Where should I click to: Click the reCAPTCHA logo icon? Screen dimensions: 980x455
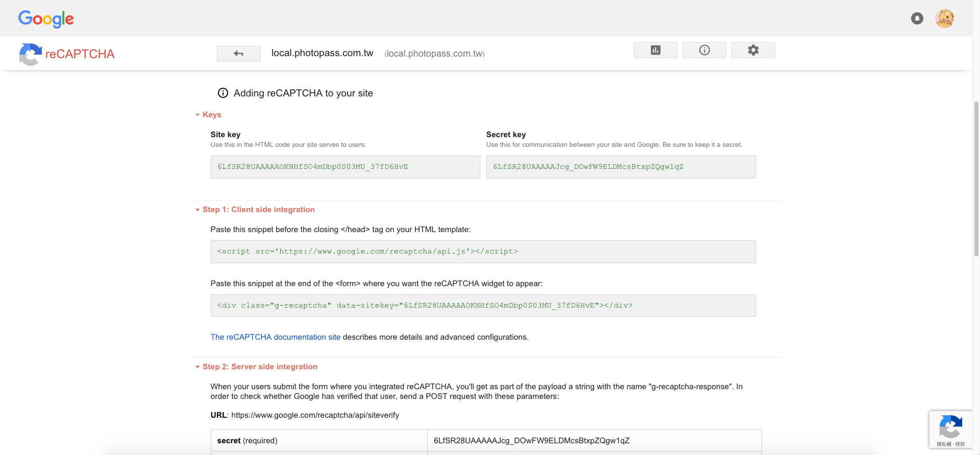click(30, 54)
